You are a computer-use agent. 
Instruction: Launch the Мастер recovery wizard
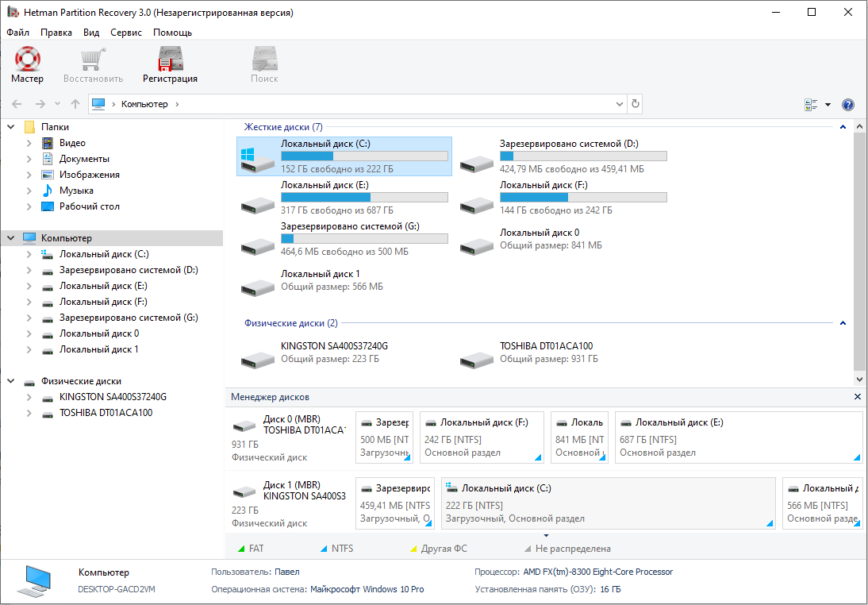(27, 65)
